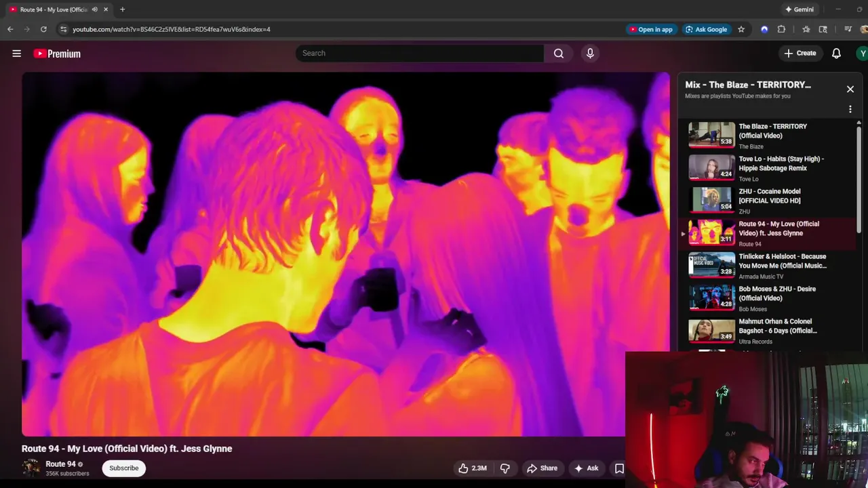Open the Mix playlist three-dot menu

click(x=850, y=109)
